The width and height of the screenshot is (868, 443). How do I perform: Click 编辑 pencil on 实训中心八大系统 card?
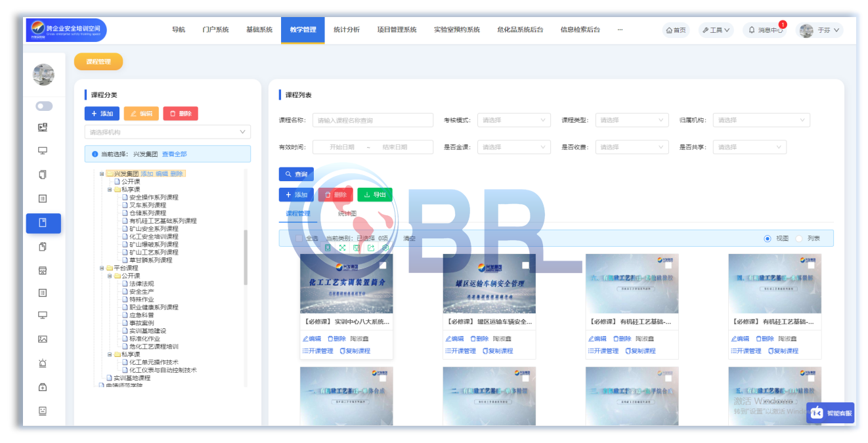click(312, 339)
